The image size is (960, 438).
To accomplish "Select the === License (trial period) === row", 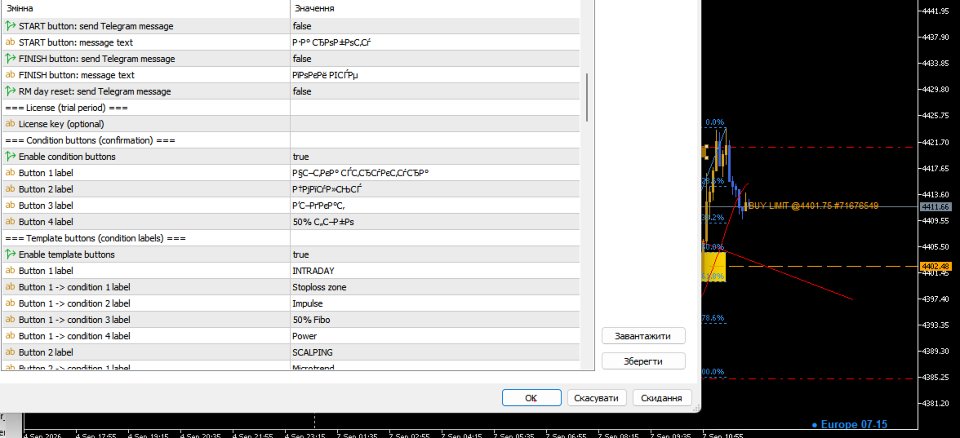I will pos(290,108).
